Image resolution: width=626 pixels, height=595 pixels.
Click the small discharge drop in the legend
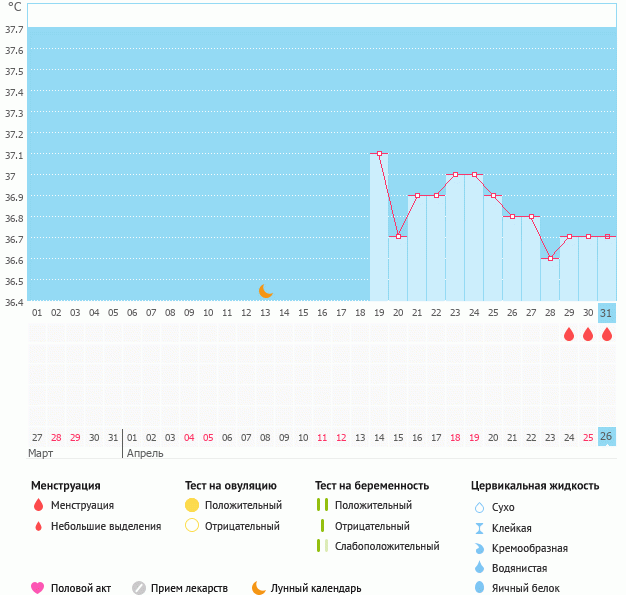38,527
